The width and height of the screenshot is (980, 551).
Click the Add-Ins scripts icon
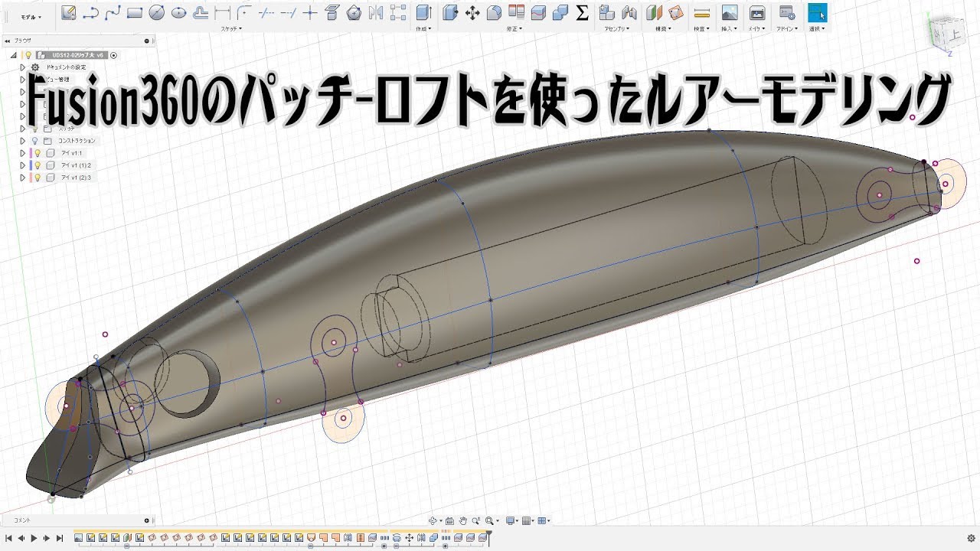(x=786, y=12)
